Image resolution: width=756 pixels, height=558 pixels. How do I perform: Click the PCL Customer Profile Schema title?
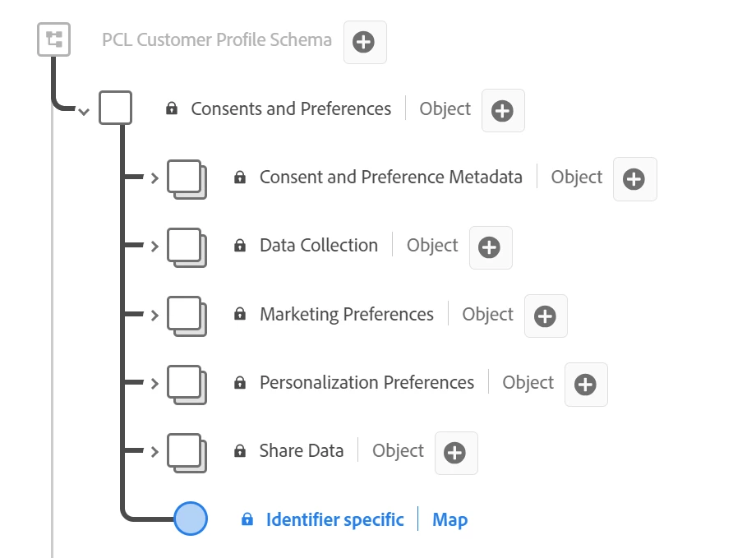(217, 39)
